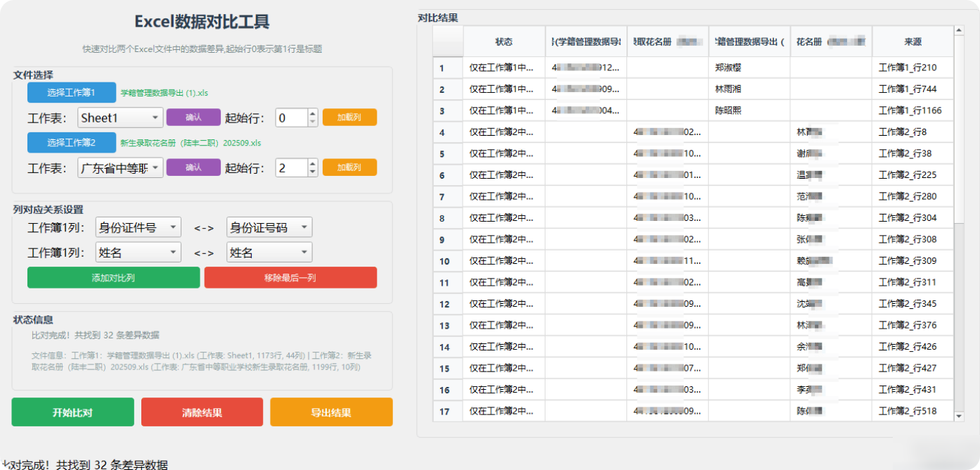Click the green 添加对比列 button
Viewport: 980px width, 470px height.
click(113, 278)
